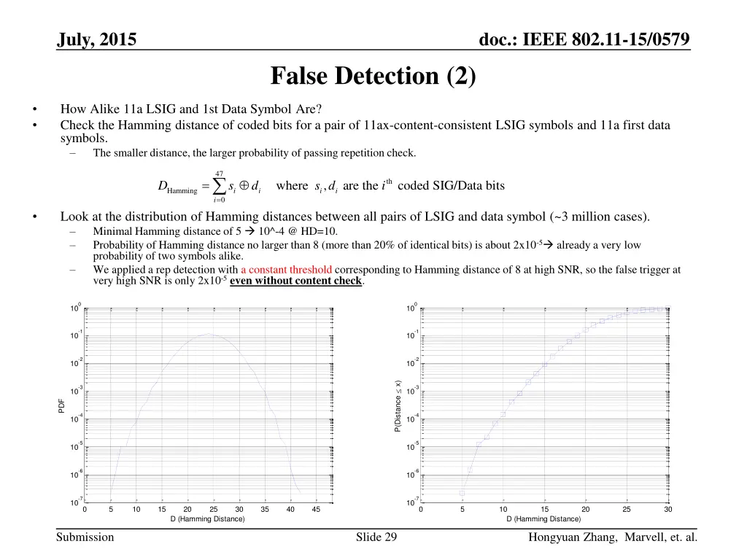747x560 pixels.
Task: Click the 'Minimal Hamming distance of 5' sub-bullet
Action: (215, 232)
